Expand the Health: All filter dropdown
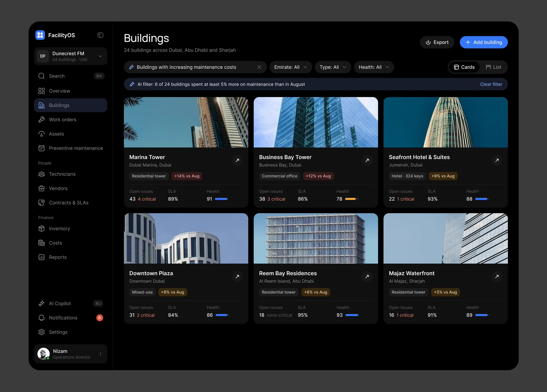The width and height of the screenshot is (547, 392). pyautogui.click(x=374, y=67)
